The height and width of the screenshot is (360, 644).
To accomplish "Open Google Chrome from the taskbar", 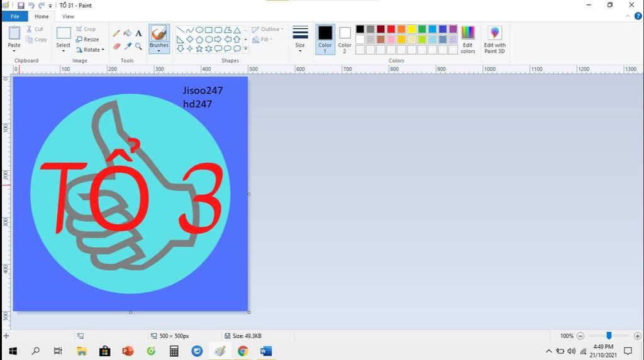I will pyautogui.click(x=243, y=351).
